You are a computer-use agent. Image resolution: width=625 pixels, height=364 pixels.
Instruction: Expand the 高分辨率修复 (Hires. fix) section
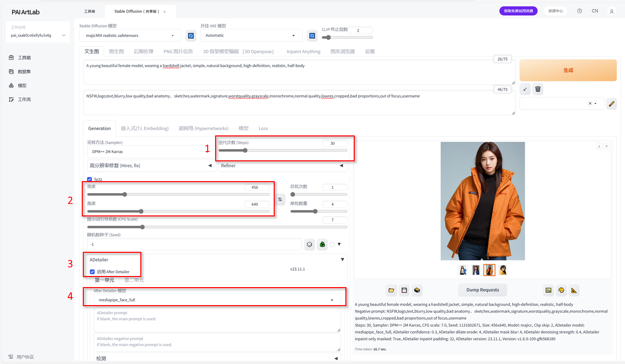point(151,166)
